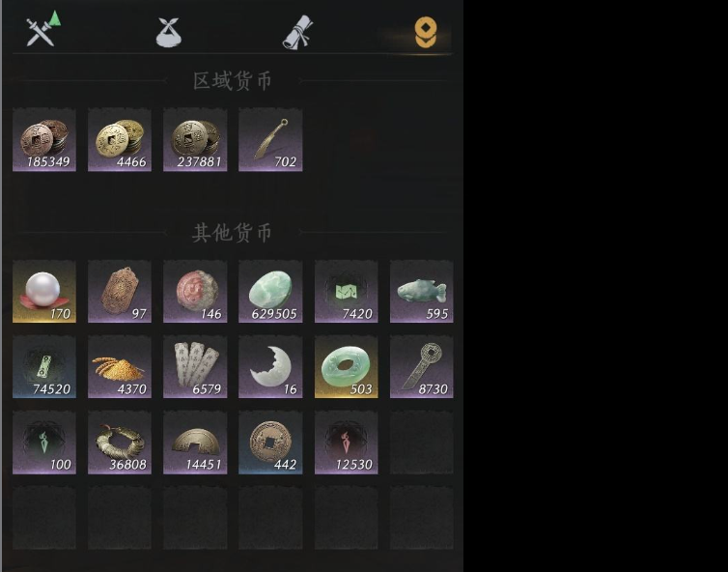The image size is (728, 572).
Task: Select the gold coin currency tab
Action: coord(425,33)
